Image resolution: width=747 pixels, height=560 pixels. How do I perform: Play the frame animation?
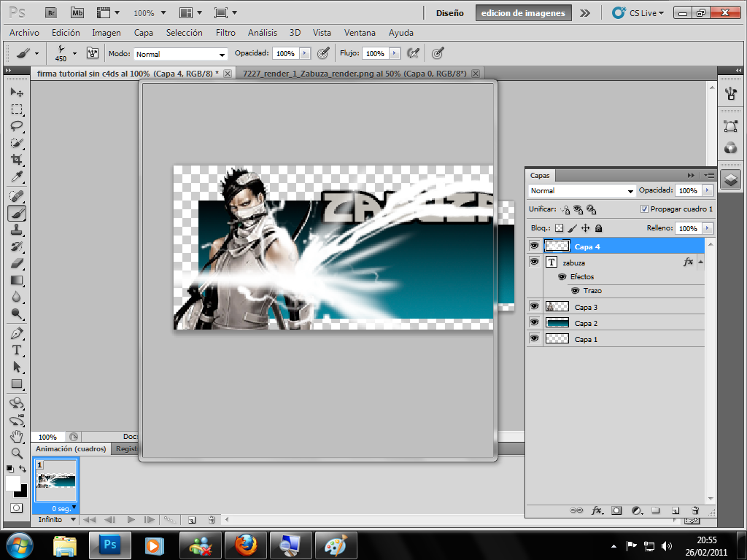131,519
